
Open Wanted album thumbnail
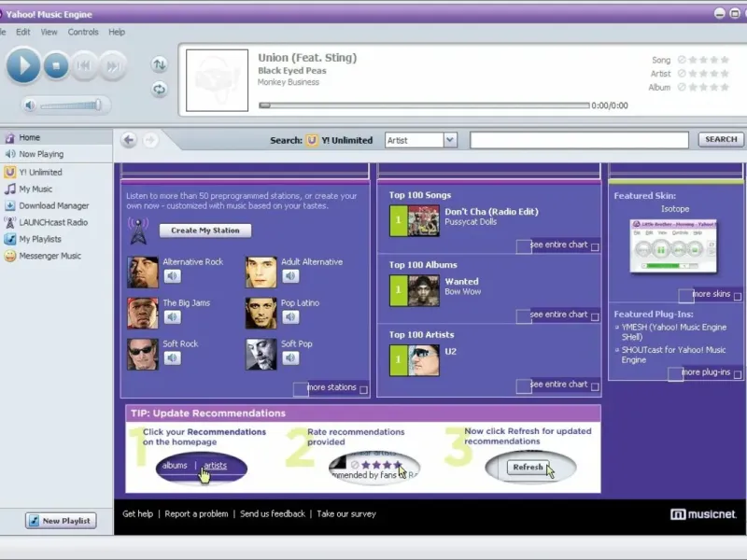point(424,291)
